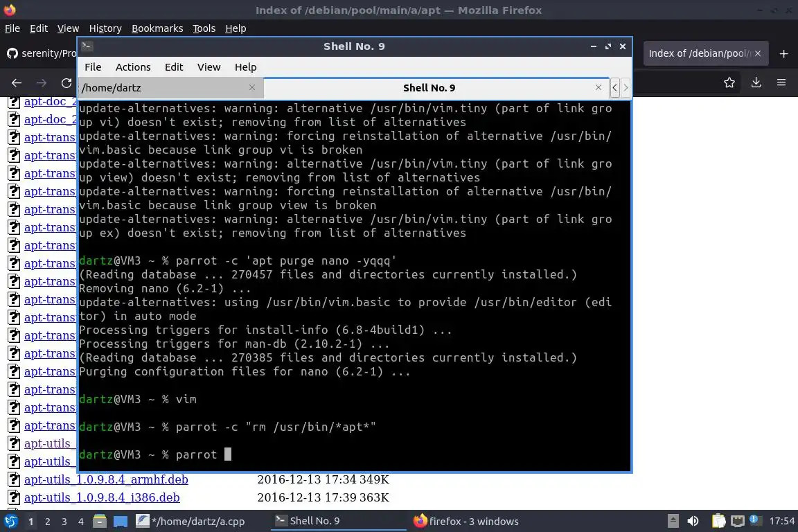This screenshot has width=798, height=532.
Task: Click the show desktop icon on the taskbar
Action: tap(120, 522)
